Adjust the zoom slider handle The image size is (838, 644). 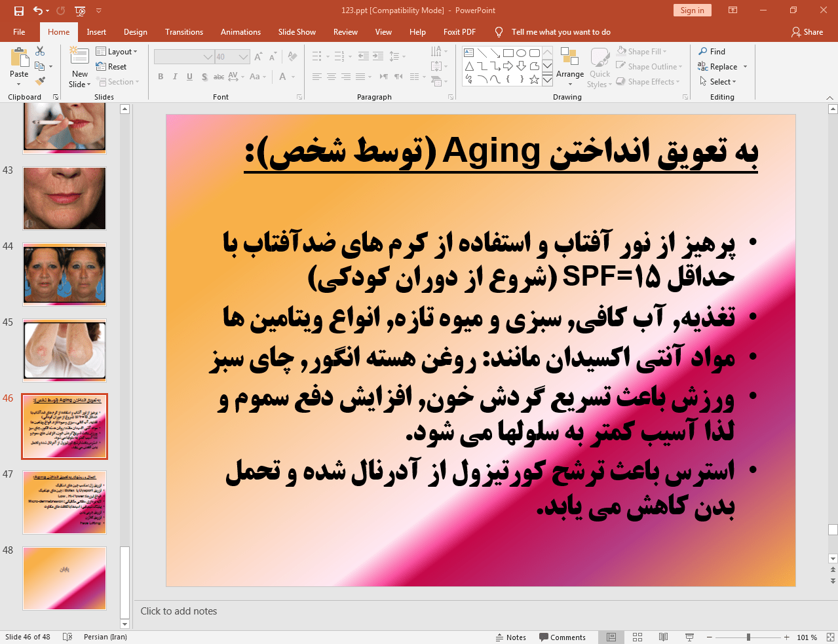click(748, 637)
